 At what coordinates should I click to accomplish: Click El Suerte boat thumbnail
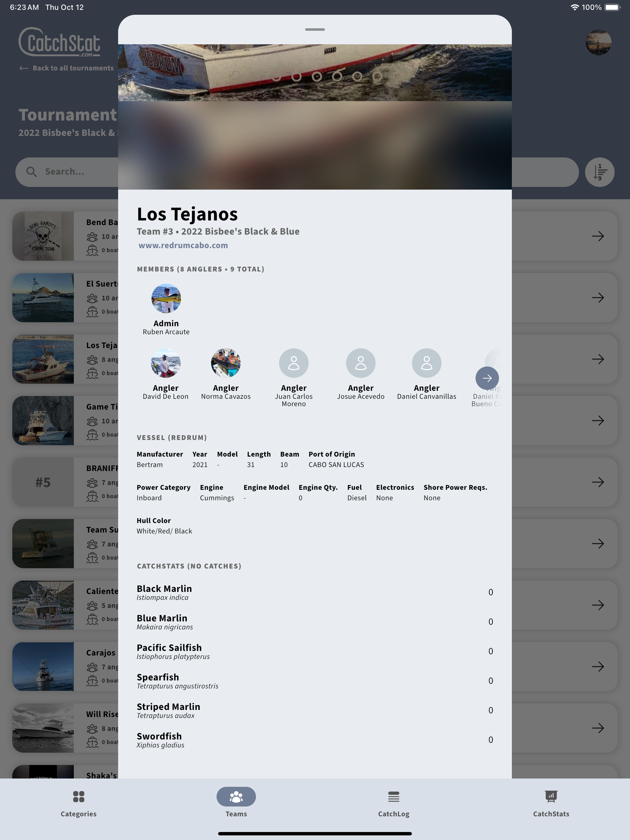(x=43, y=298)
